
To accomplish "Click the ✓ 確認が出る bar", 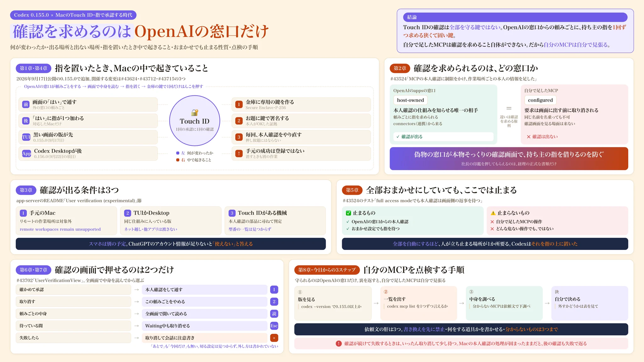I will [x=443, y=137].
